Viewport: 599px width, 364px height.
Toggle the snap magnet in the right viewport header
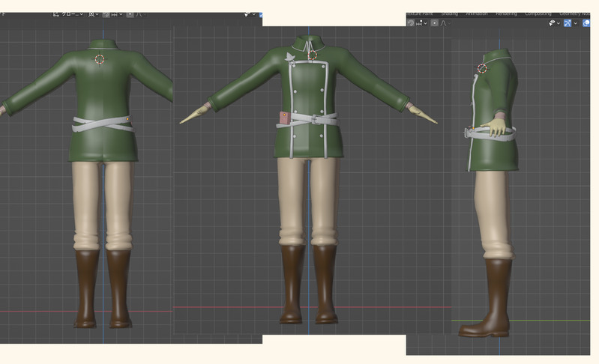411,23
